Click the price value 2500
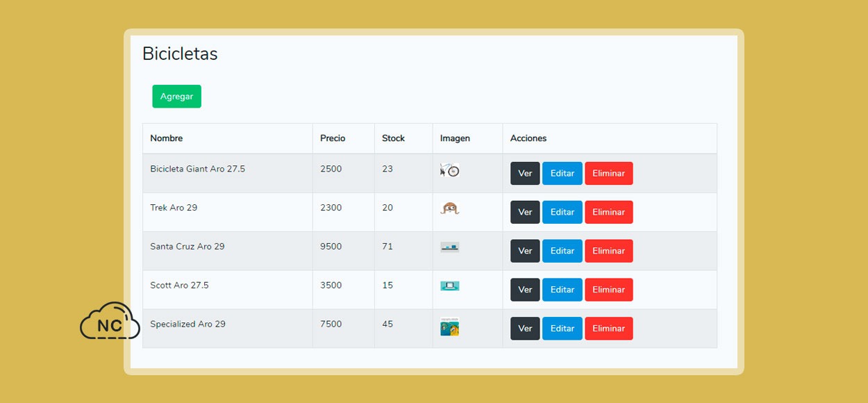 (331, 169)
